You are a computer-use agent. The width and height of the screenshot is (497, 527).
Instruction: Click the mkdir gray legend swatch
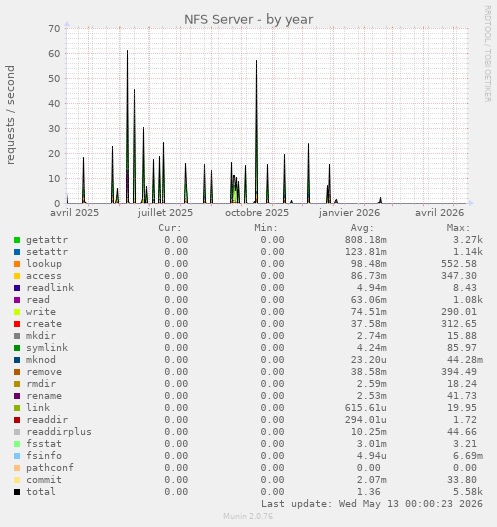pyautogui.click(x=17, y=336)
